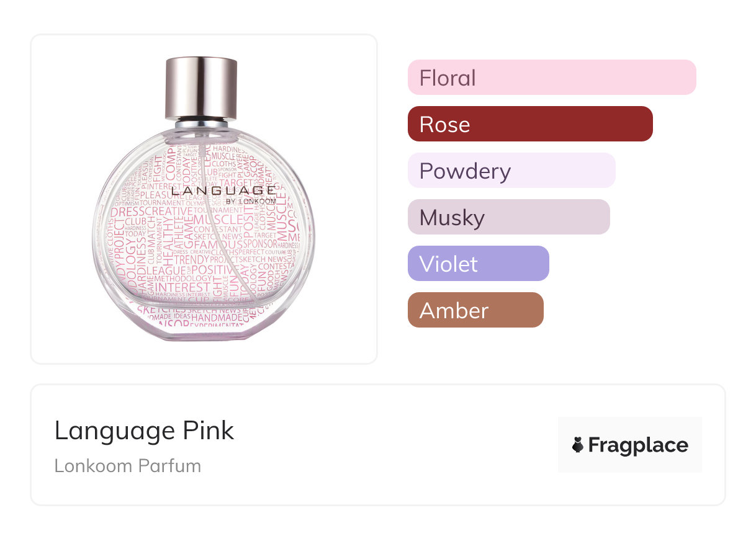
Task: Click the LANGUAGE label on the bottle
Action: click(223, 190)
